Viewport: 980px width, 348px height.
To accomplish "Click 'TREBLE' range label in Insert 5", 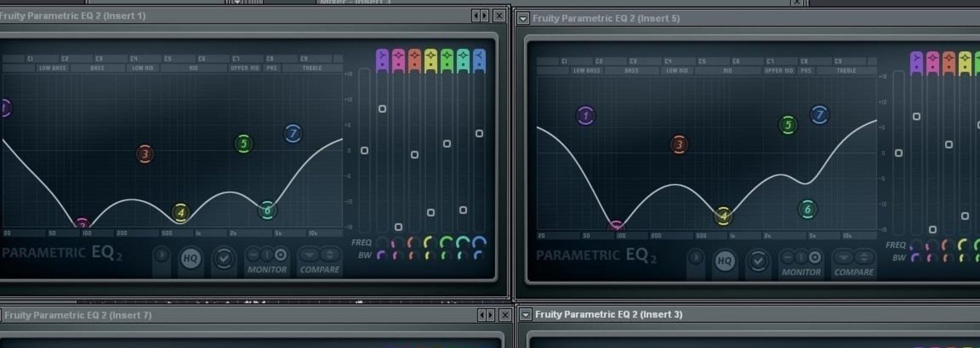I will click(x=846, y=70).
